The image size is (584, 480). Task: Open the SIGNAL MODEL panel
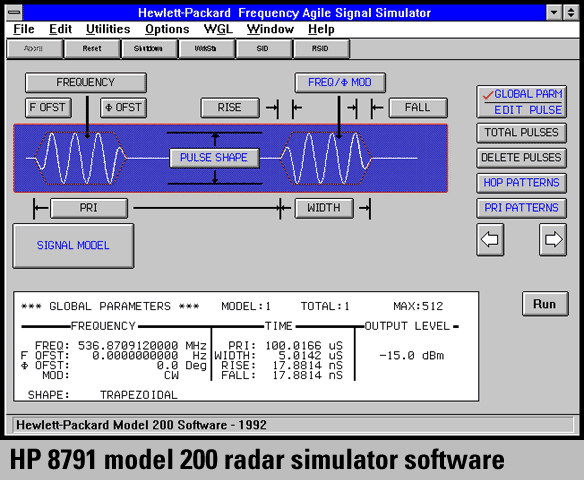coord(73,245)
